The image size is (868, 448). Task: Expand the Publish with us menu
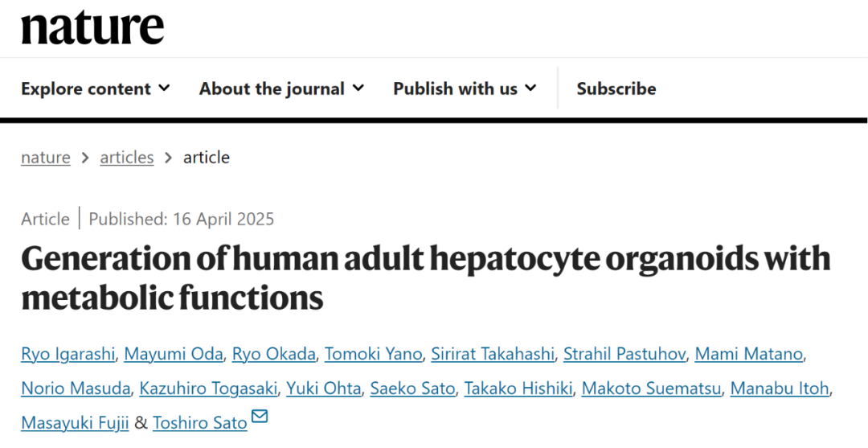(x=464, y=88)
